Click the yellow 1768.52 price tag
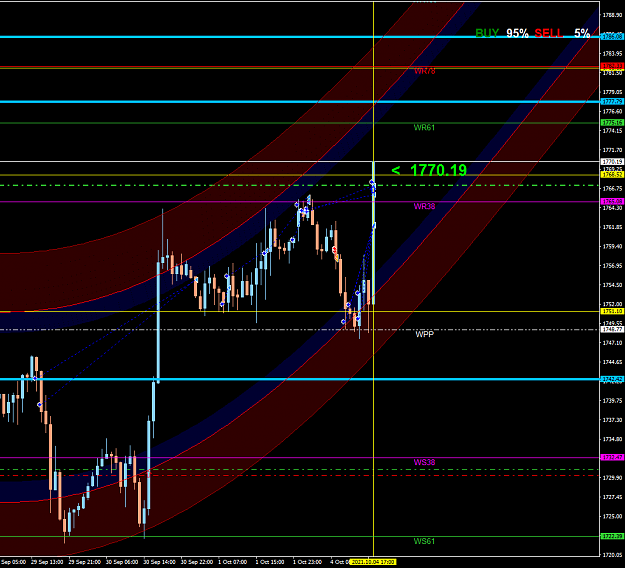Image resolution: width=625 pixels, height=568 pixels. [x=612, y=175]
